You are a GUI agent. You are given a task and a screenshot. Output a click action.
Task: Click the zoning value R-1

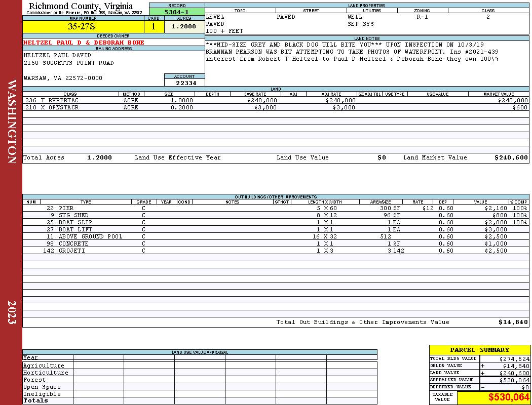point(422,17)
